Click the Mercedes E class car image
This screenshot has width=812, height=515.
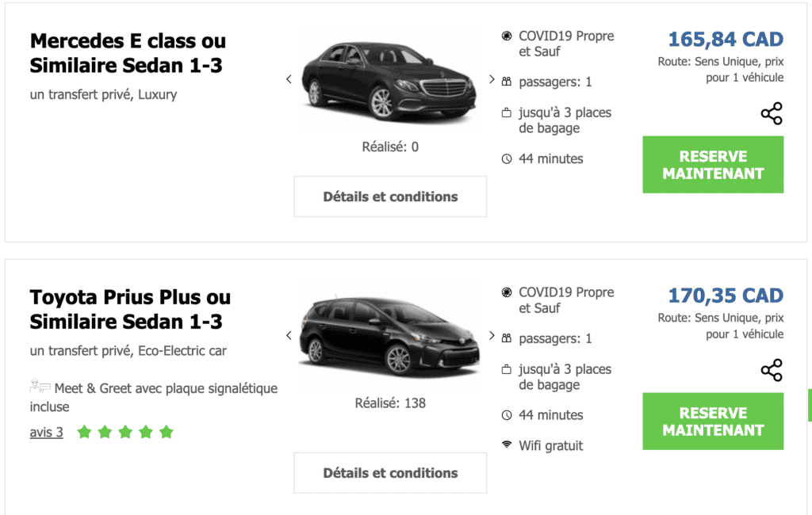[x=389, y=79]
